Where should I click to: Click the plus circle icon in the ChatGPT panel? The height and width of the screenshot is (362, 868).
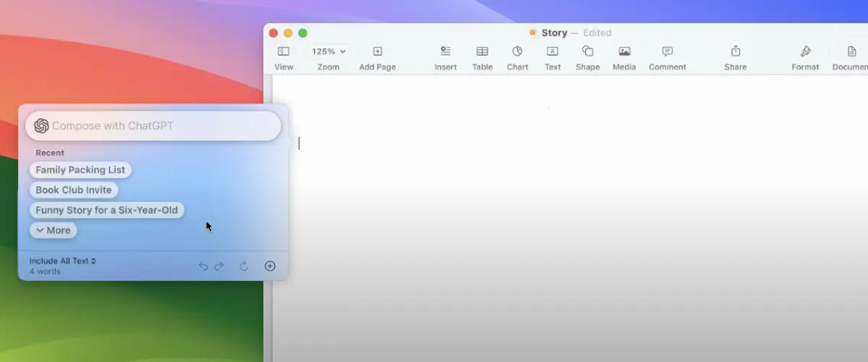[x=270, y=266]
